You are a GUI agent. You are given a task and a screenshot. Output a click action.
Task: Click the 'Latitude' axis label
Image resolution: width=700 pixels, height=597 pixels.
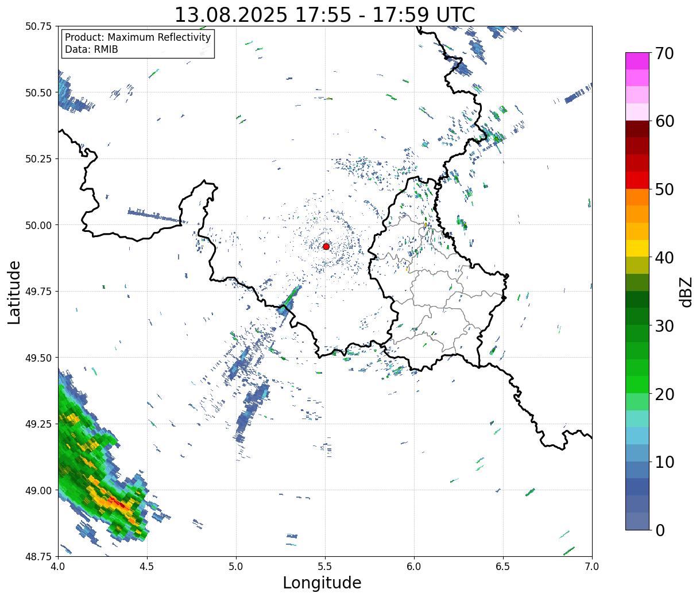pyautogui.click(x=14, y=292)
